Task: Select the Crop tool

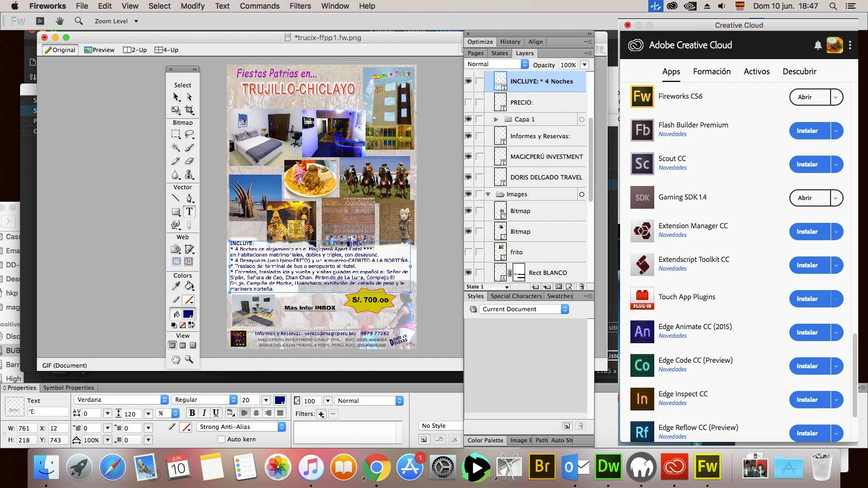Action: (x=189, y=110)
